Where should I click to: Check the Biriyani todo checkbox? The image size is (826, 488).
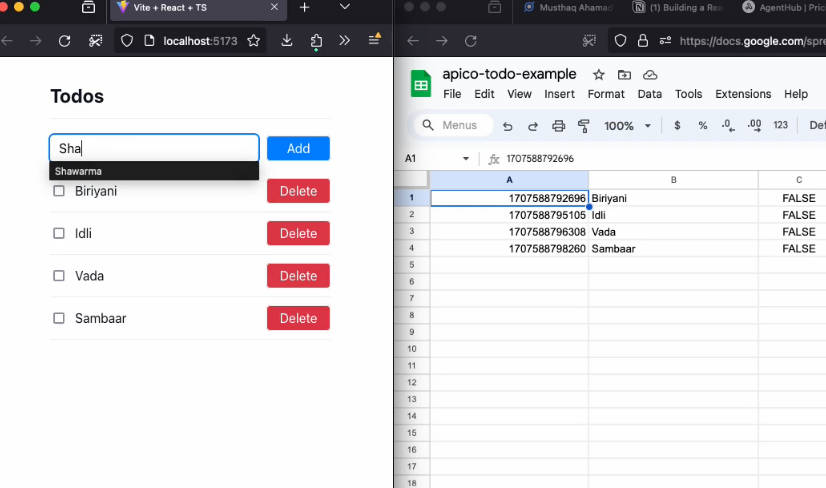click(59, 191)
